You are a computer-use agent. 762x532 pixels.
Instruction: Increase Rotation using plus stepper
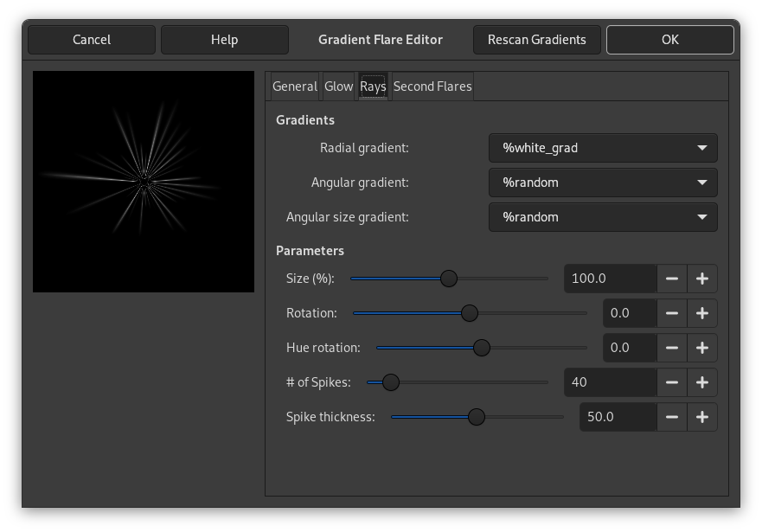click(x=701, y=312)
